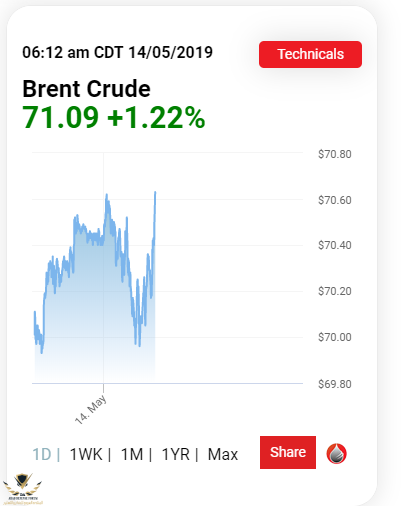The width and height of the screenshot is (401, 506).
Task: Click the winged shield watermark logo
Action: [x=23, y=488]
